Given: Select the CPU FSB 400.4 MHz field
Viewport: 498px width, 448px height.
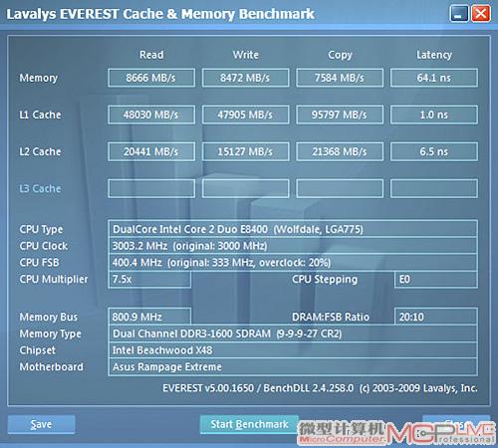Looking at the screenshot, I should [293, 263].
